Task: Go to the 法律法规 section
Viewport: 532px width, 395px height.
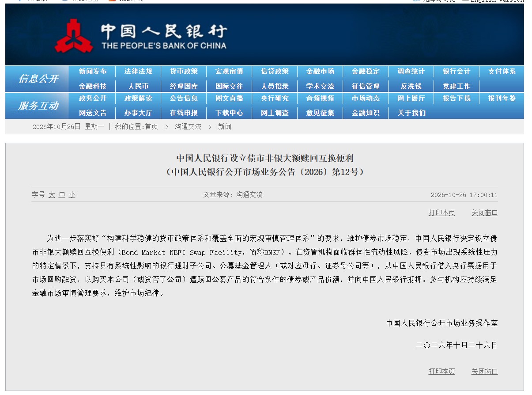Action: 138,72
